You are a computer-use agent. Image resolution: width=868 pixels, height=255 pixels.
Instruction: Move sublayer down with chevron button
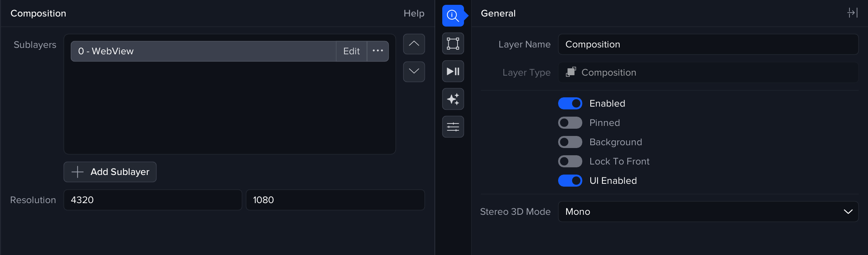tap(414, 72)
